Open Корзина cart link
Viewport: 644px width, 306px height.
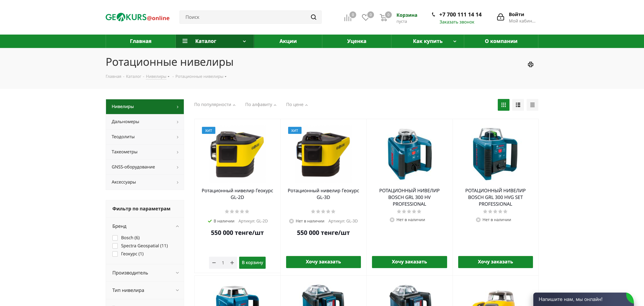(x=407, y=15)
